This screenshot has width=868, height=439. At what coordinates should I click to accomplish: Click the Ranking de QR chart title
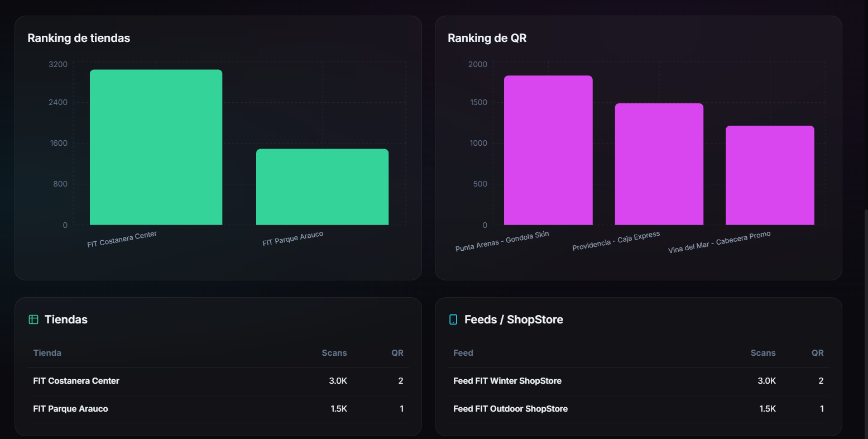click(x=487, y=38)
